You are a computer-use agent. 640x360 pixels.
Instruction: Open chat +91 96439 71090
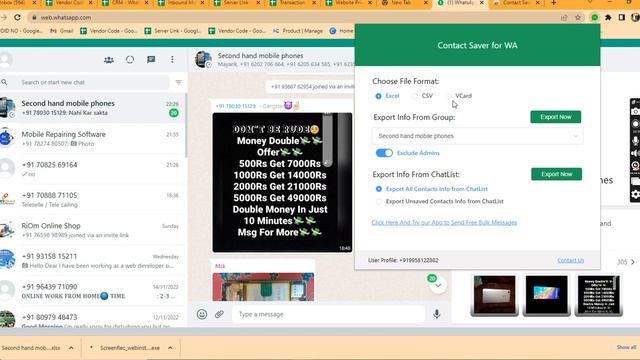click(x=93, y=291)
